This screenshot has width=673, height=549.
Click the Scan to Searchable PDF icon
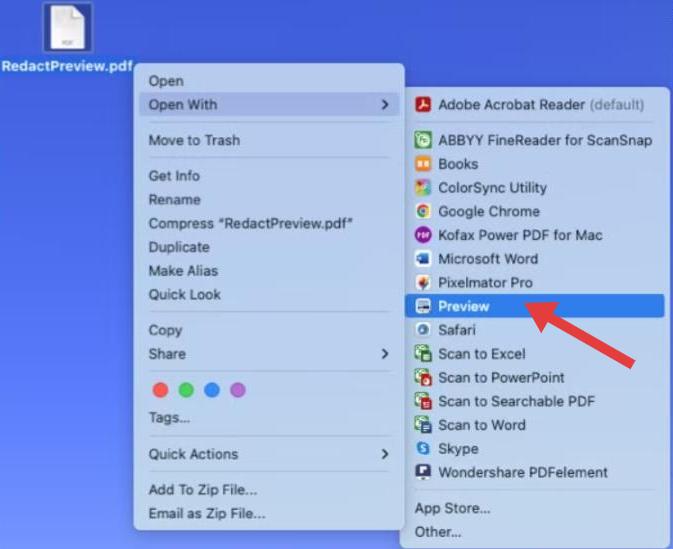[x=423, y=401]
